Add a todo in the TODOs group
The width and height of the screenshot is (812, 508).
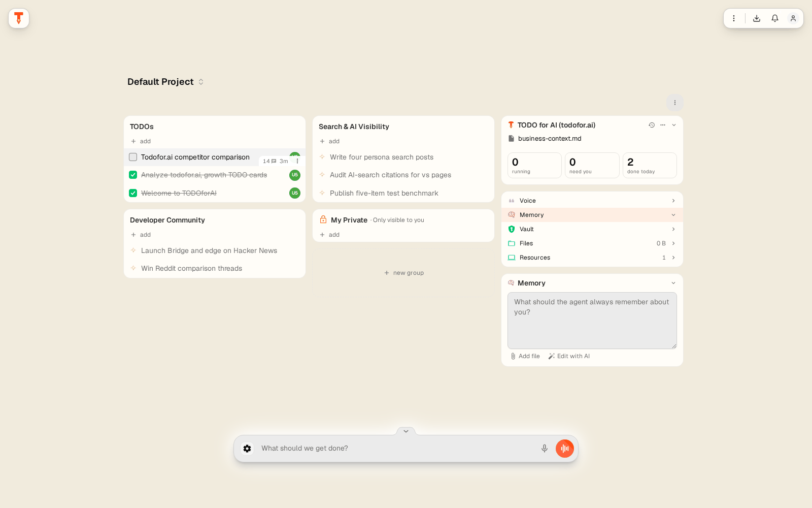tap(141, 141)
